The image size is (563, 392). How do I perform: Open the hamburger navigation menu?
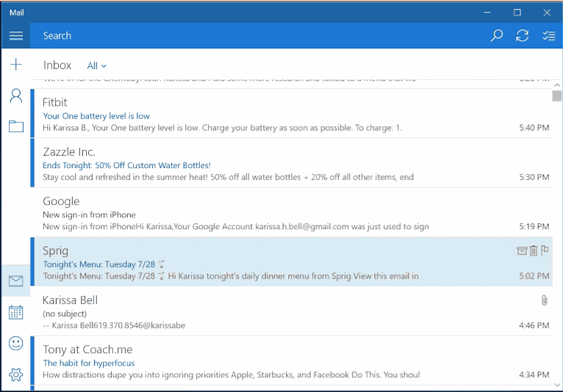click(x=15, y=35)
